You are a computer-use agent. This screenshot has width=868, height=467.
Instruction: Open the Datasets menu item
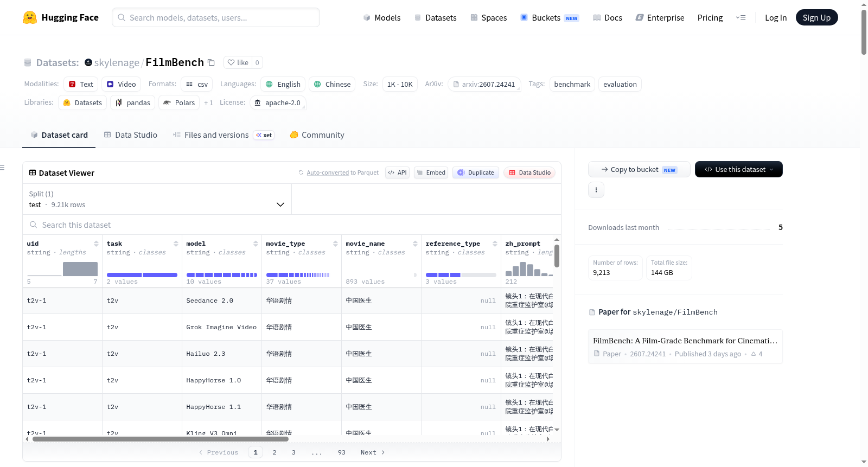435,17
